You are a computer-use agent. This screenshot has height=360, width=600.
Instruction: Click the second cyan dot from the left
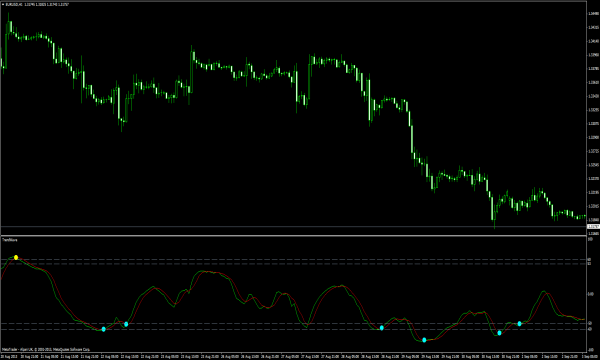pos(126,324)
